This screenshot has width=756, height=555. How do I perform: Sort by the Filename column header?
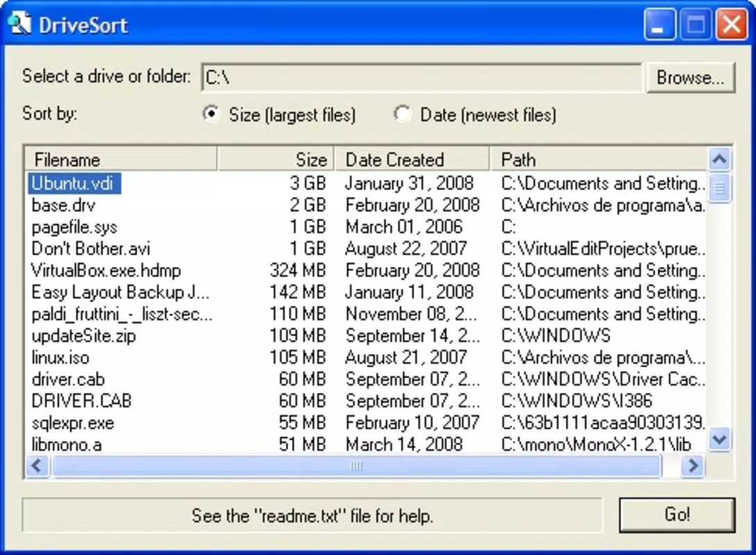pyautogui.click(x=121, y=160)
